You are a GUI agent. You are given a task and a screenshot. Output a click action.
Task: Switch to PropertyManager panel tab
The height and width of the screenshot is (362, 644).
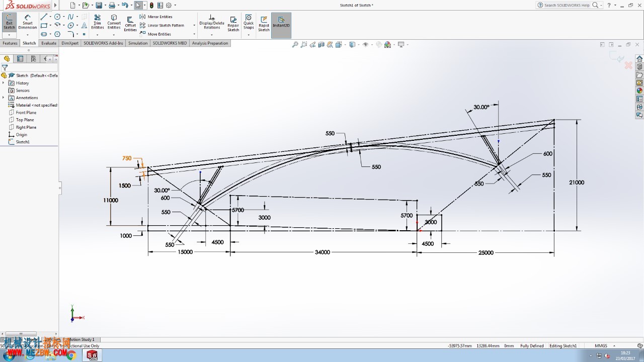[x=20, y=59]
